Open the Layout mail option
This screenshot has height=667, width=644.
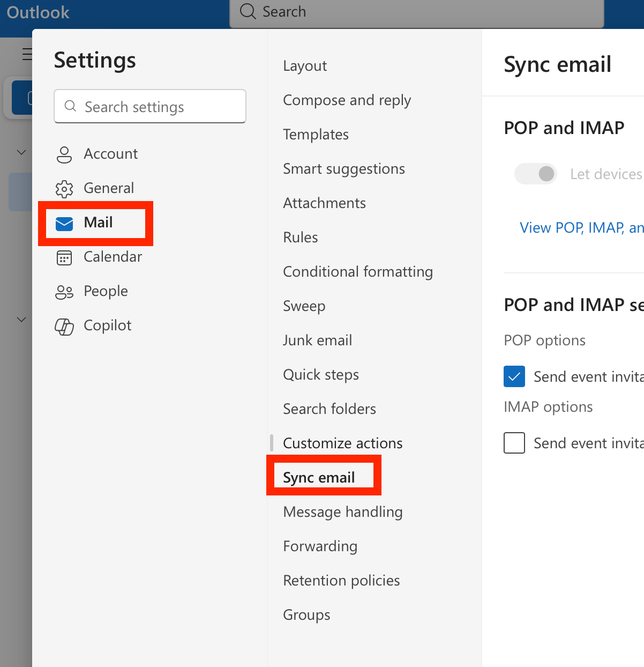click(x=305, y=66)
